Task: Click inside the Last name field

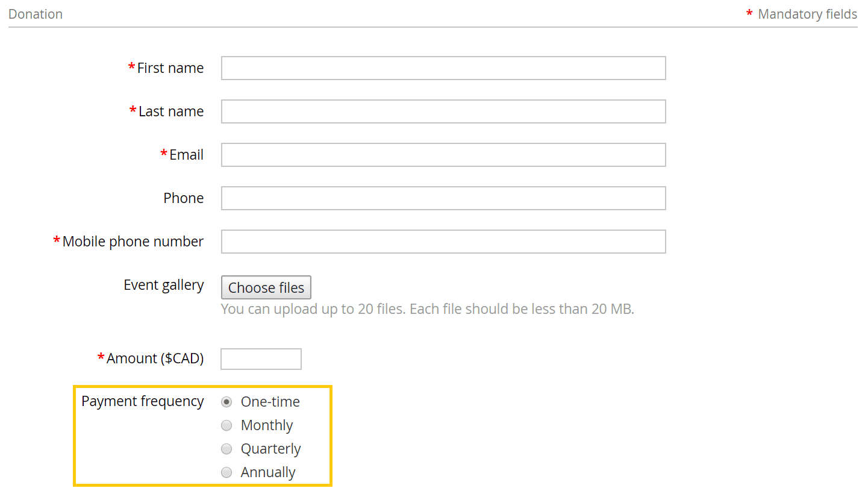Action: click(443, 111)
